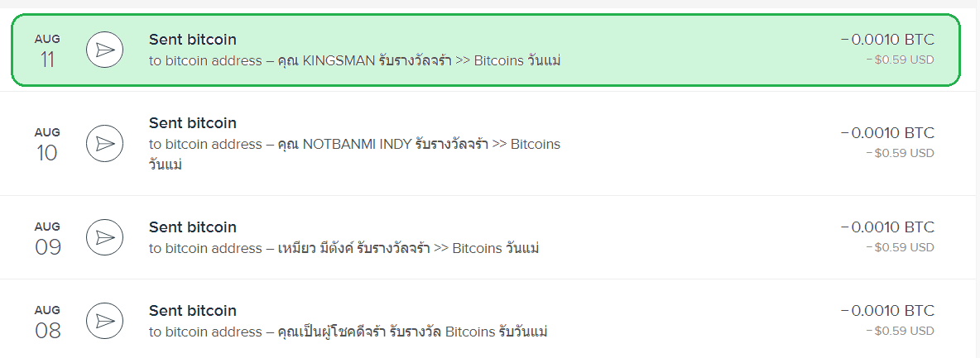Click the BTC amount on the Aug 08 row
This screenshot has height=358, width=980.
[887, 311]
